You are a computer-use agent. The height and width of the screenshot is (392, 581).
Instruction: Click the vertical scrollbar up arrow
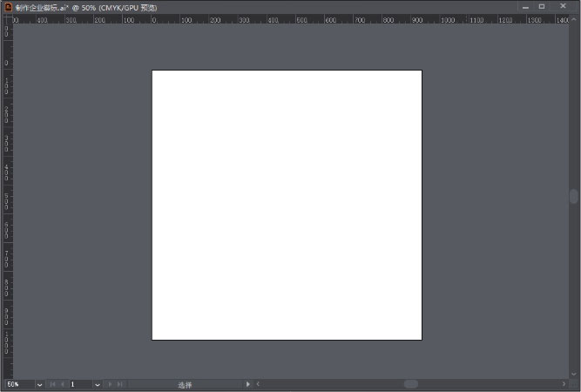tap(574, 18)
